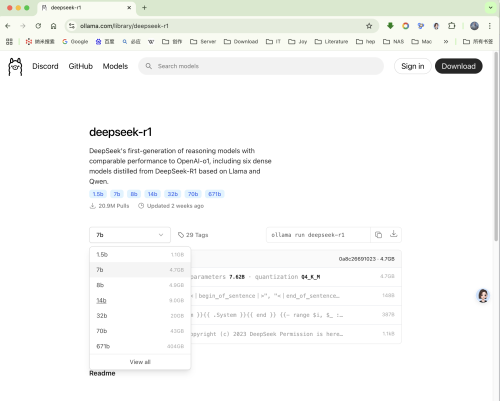Open the Download bookmarks folder
Image resolution: width=500 pixels, height=401 pixels.
[241, 42]
